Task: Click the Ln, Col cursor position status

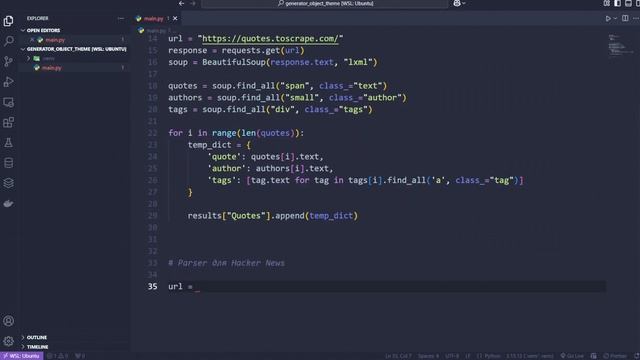Action: pyautogui.click(x=398, y=356)
